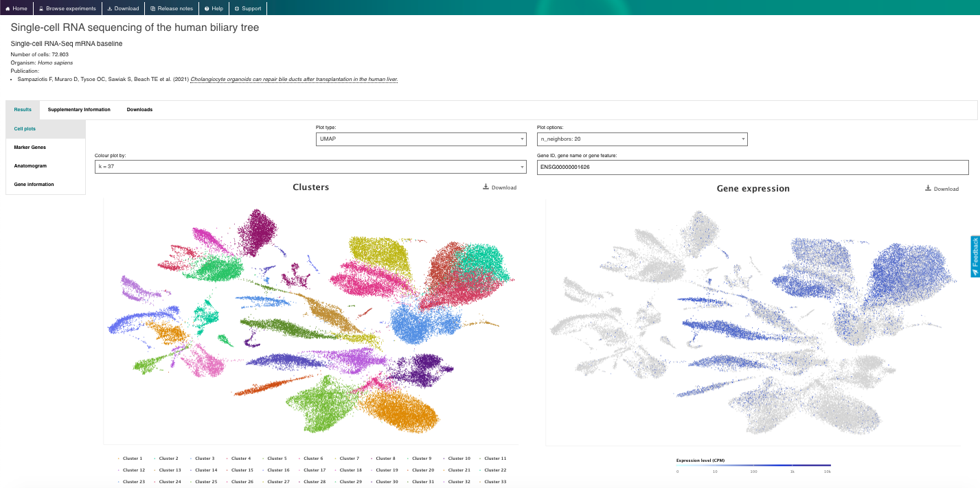Toggle Cluster 1 visibility in legend
980x488 pixels.
pyautogui.click(x=130, y=458)
